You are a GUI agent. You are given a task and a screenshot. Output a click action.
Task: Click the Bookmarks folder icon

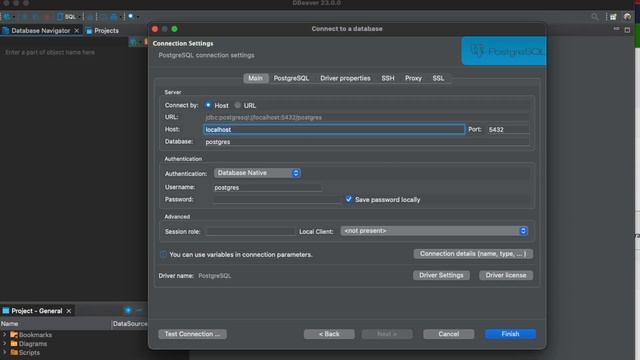[x=14, y=335]
